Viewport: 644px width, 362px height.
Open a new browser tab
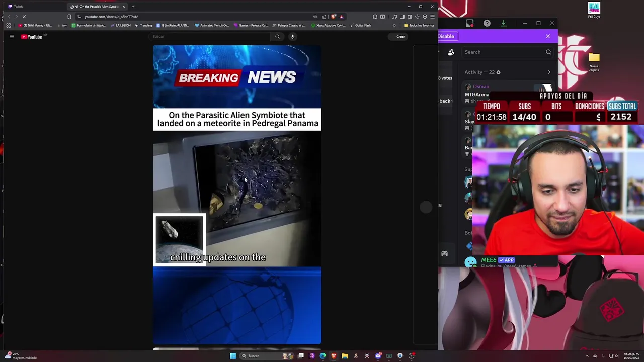[133, 7]
